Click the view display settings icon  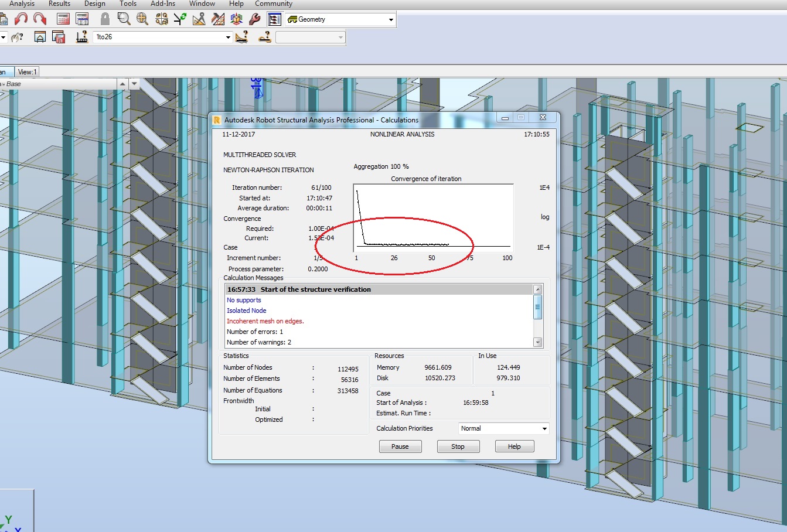click(x=274, y=19)
